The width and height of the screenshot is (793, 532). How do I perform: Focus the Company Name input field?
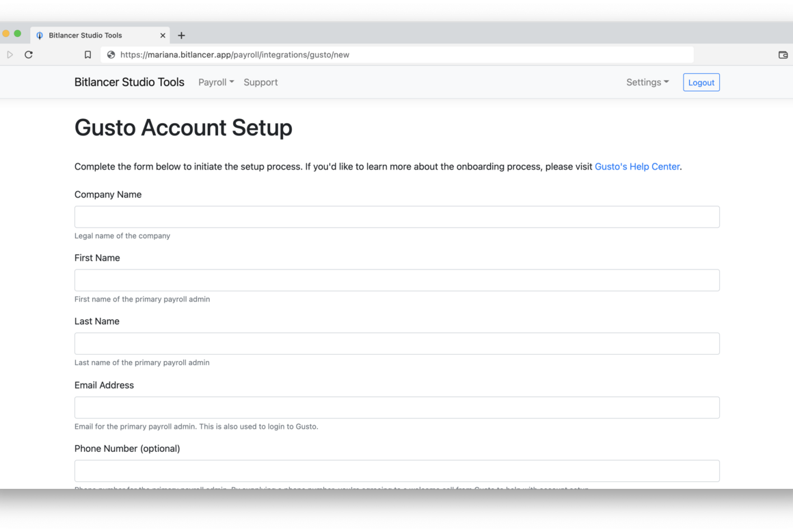click(x=397, y=217)
